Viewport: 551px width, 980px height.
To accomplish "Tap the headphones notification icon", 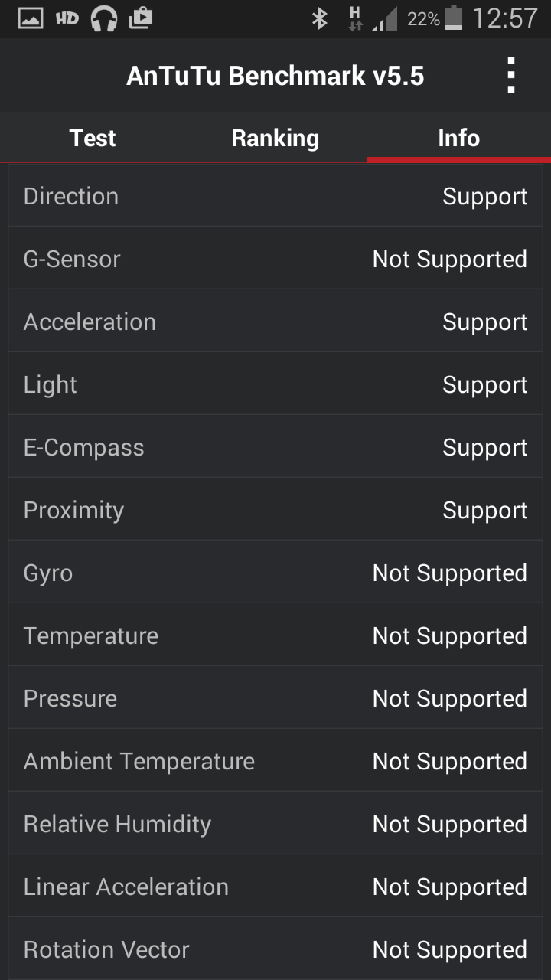I will point(104,18).
